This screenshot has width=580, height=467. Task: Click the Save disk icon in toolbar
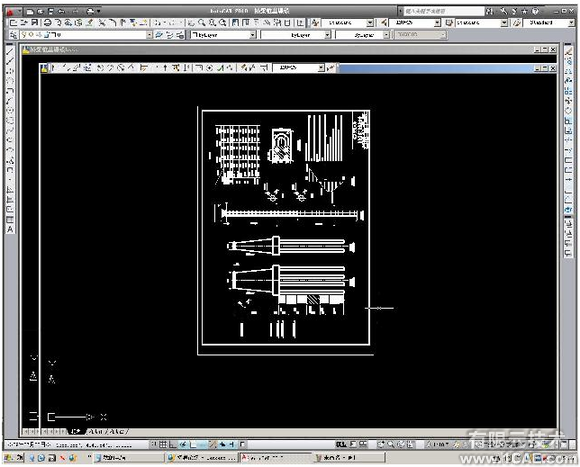point(34,23)
